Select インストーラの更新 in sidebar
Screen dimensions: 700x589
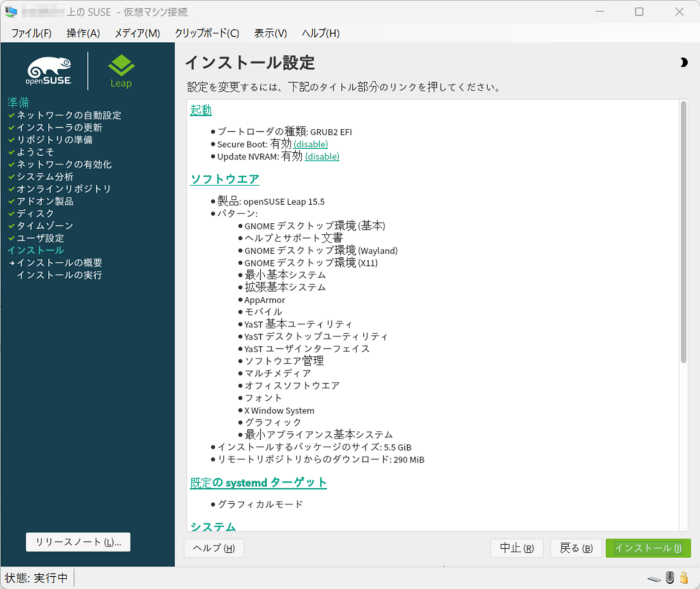point(59,128)
